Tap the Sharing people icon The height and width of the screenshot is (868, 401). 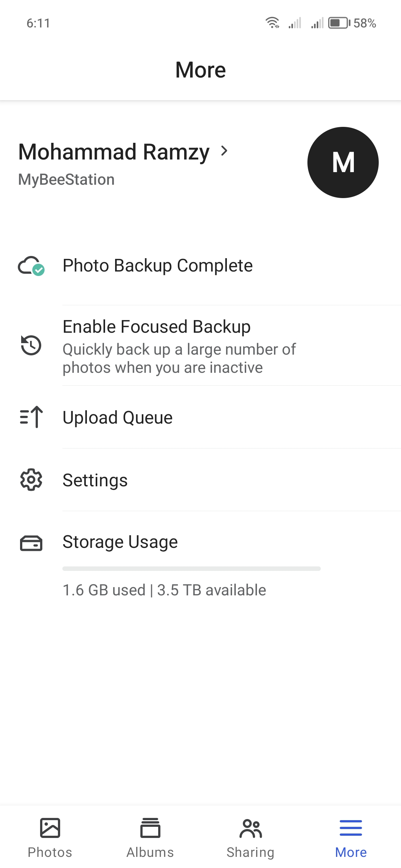(x=251, y=828)
